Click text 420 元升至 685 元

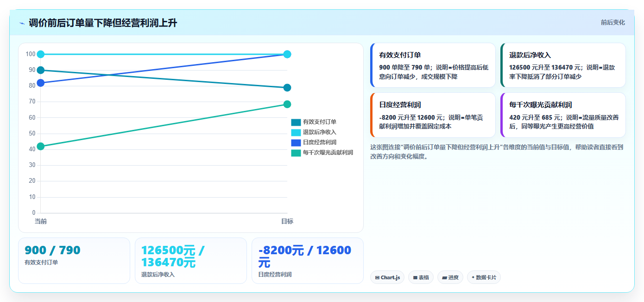536,117
